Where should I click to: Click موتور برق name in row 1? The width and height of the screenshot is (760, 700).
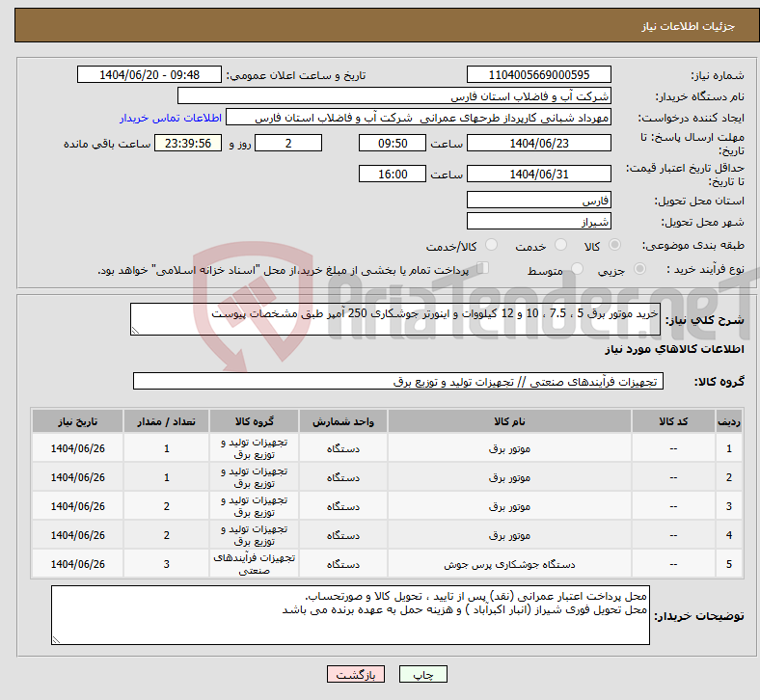point(509,449)
